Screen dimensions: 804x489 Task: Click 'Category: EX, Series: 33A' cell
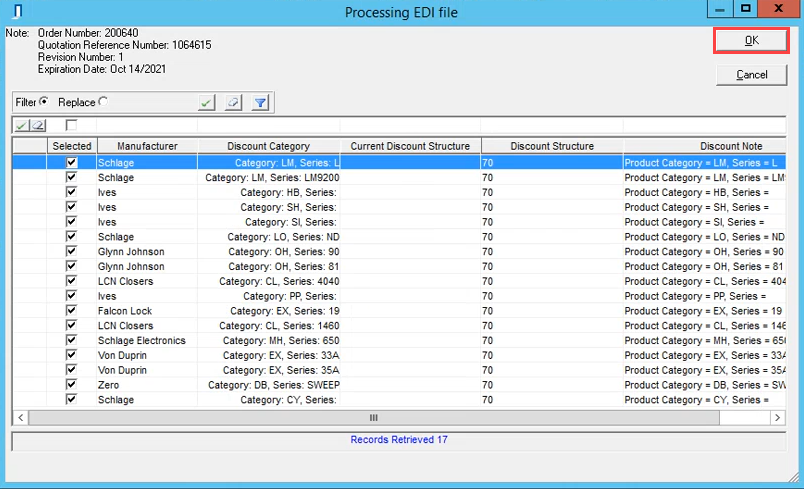pyautogui.click(x=269, y=355)
